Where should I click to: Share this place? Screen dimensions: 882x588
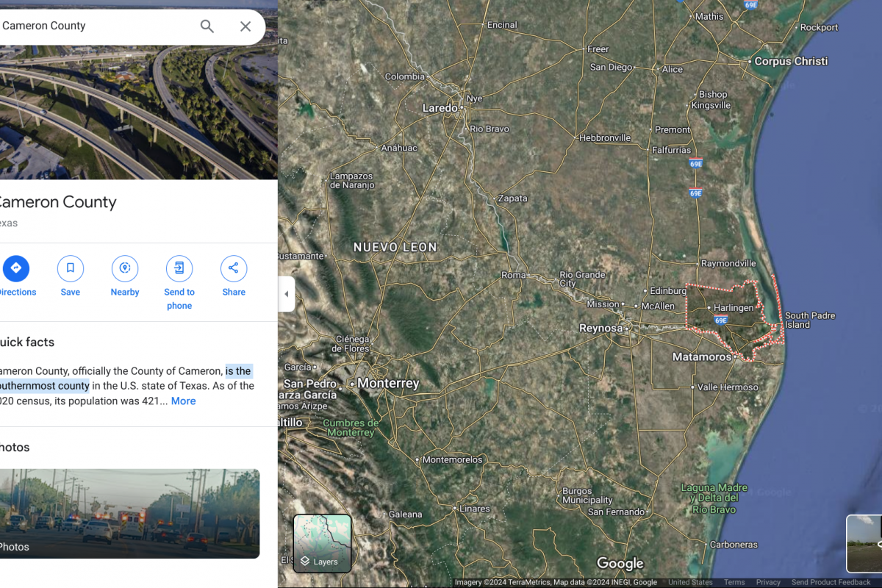coord(234,277)
